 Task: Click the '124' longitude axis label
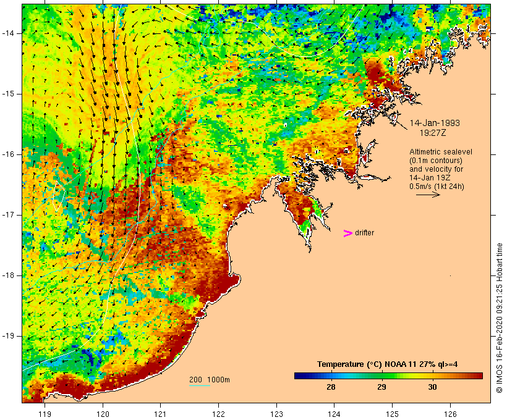[334, 414]
